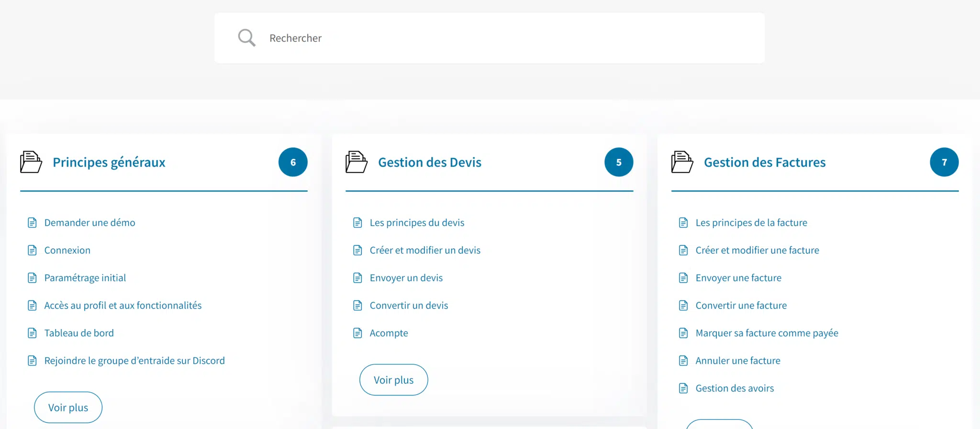Viewport: 980px width, 429px height.
Task: Open the Connexion article
Action: [x=67, y=250]
